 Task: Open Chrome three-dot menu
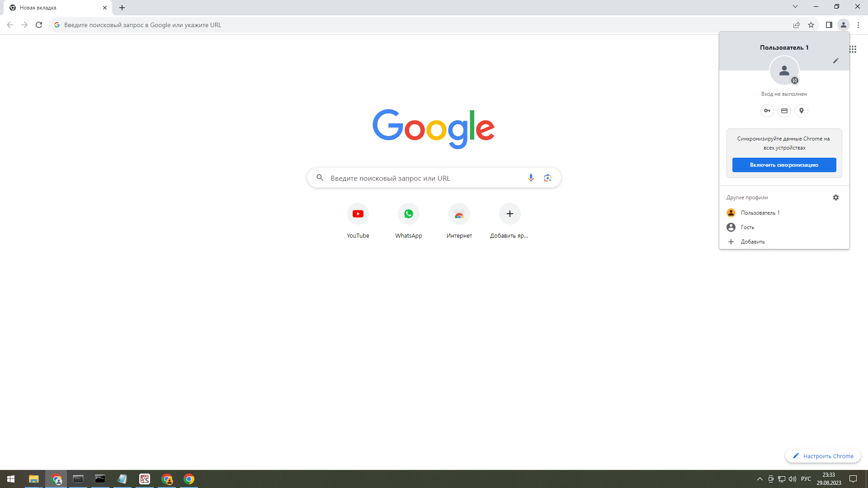[858, 25]
